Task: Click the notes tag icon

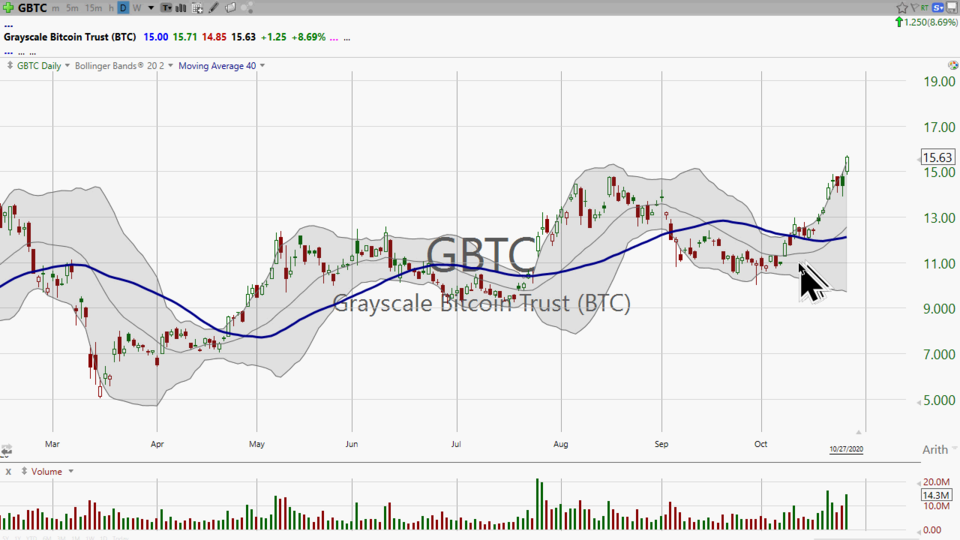Action: click(x=231, y=8)
